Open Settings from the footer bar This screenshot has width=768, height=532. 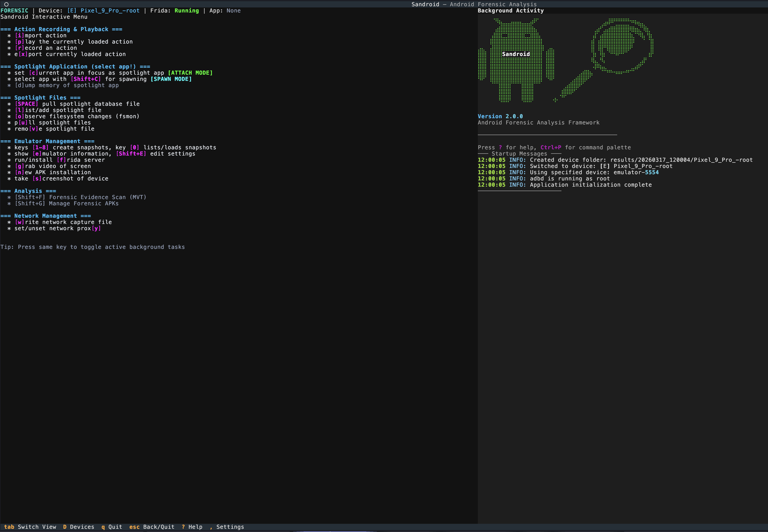(227, 527)
